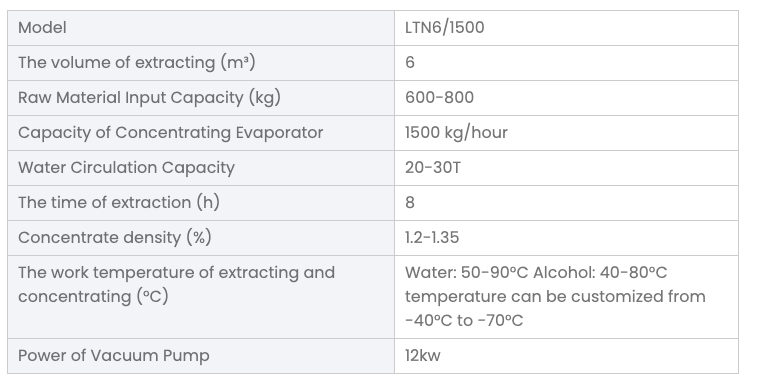The width and height of the screenshot is (763, 382).
Task: Click the 600-800 capacity value
Action: click(439, 98)
